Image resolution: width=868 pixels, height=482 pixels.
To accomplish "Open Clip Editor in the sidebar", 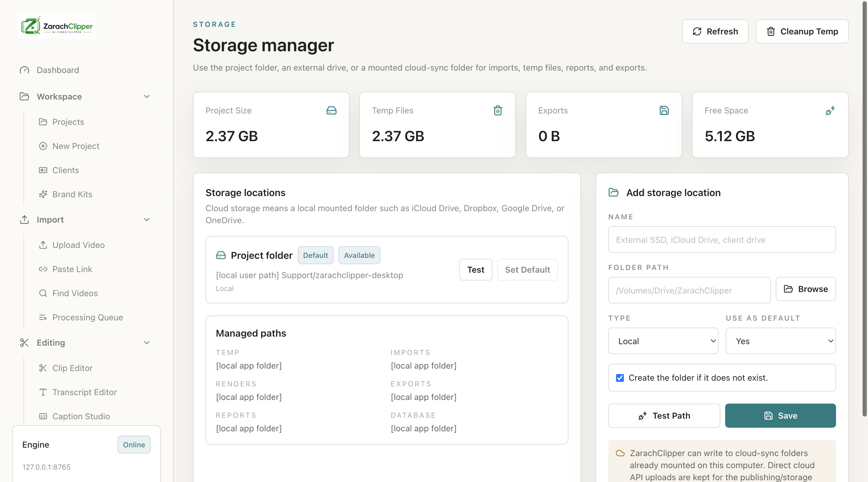I will pyautogui.click(x=72, y=368).
